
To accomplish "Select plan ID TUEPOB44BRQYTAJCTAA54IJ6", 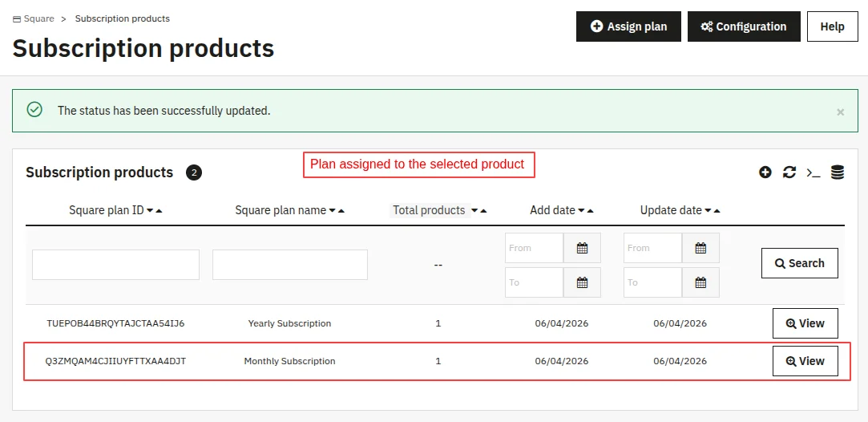I will tap(115, 323).
